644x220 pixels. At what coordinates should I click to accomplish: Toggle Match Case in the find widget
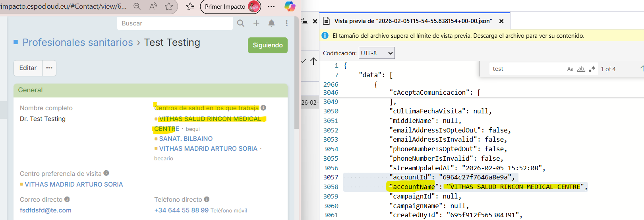pos(570,69)
